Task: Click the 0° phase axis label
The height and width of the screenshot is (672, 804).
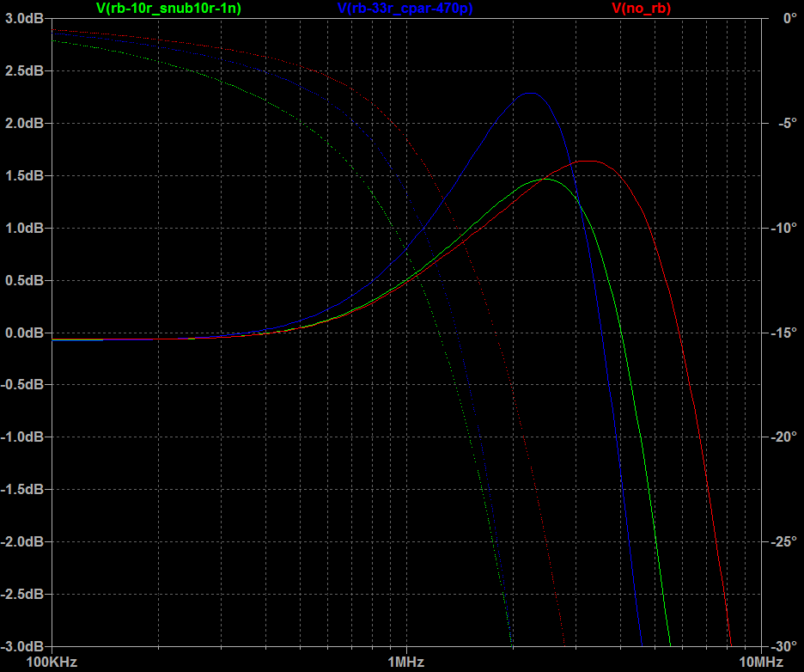Action: click(790, 18)
